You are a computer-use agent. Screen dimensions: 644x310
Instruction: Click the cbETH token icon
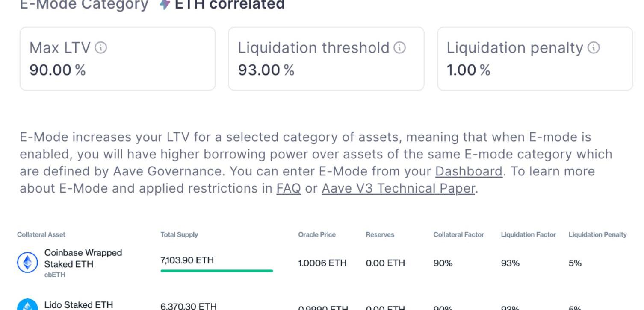[x=27, y=263]
